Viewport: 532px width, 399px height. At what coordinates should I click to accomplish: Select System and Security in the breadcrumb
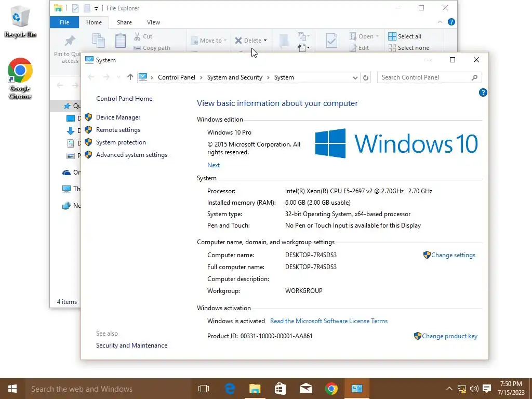pyautogui.click(x=235, y=77)
